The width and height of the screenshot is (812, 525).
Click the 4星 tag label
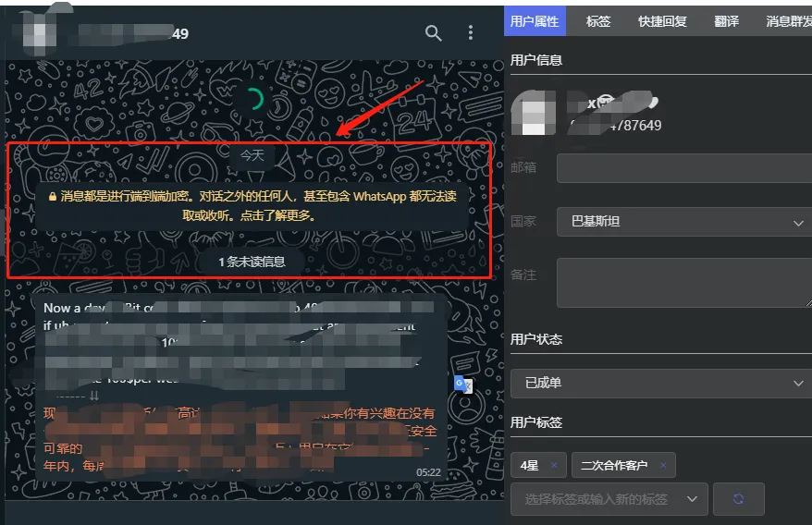pos(529,466)
